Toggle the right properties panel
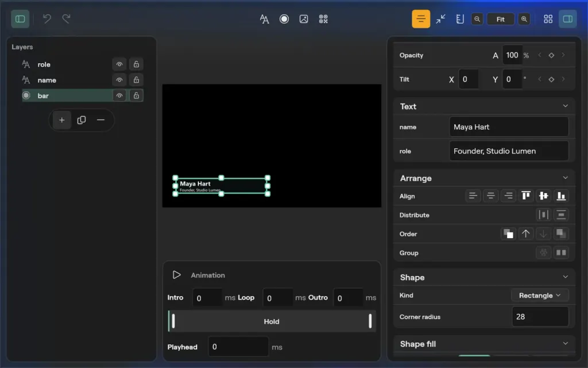 [568, 19]
